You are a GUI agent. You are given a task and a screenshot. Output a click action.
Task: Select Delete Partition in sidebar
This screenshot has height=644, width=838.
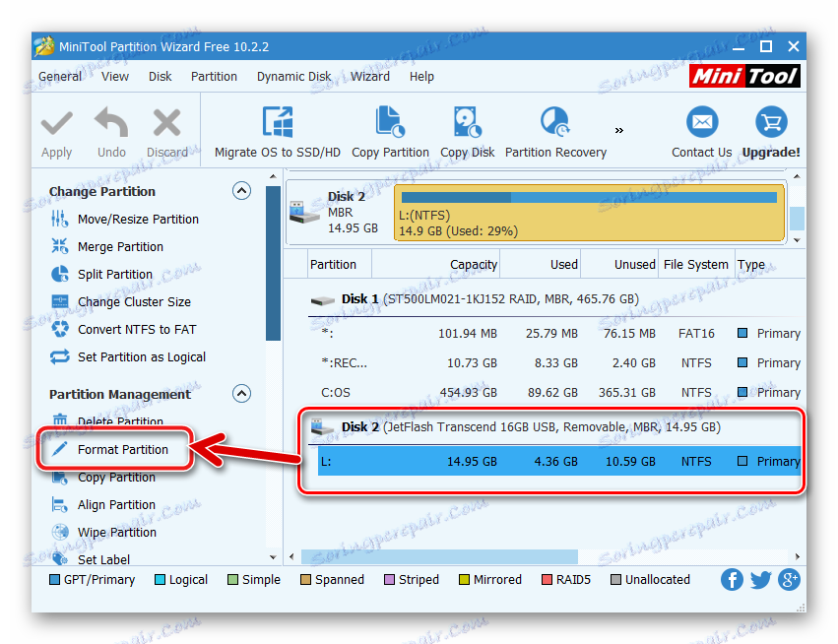tap(107, 420)
